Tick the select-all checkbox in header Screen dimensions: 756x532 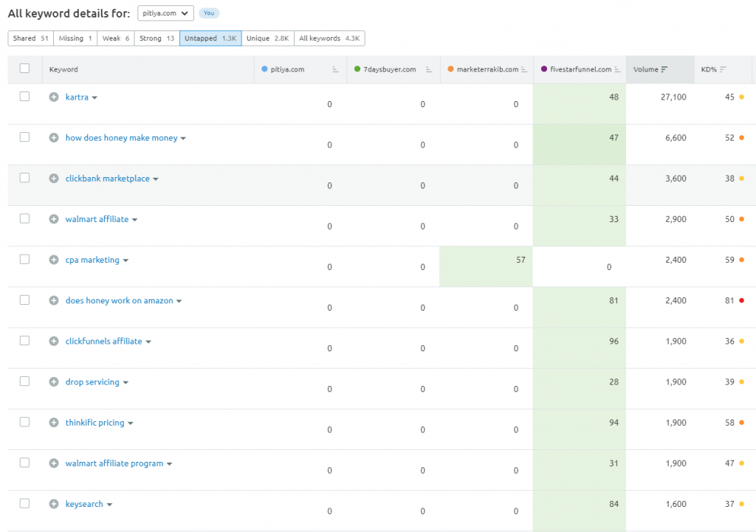point(24,69)
